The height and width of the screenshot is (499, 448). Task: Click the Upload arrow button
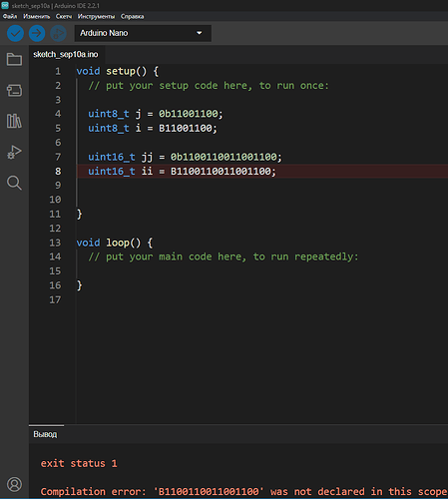coord(37,33)
